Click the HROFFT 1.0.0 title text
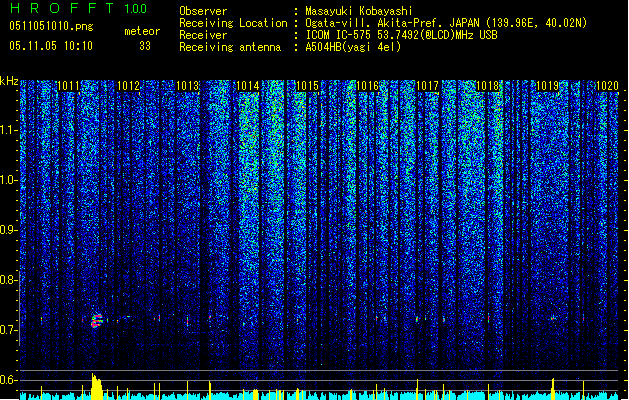 [78, 8]
